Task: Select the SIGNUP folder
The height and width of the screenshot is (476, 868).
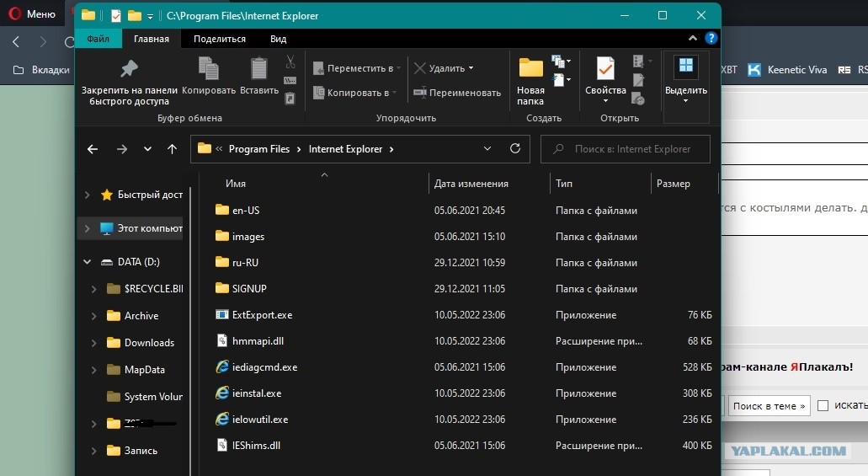Action: click(x=249, y=288)
